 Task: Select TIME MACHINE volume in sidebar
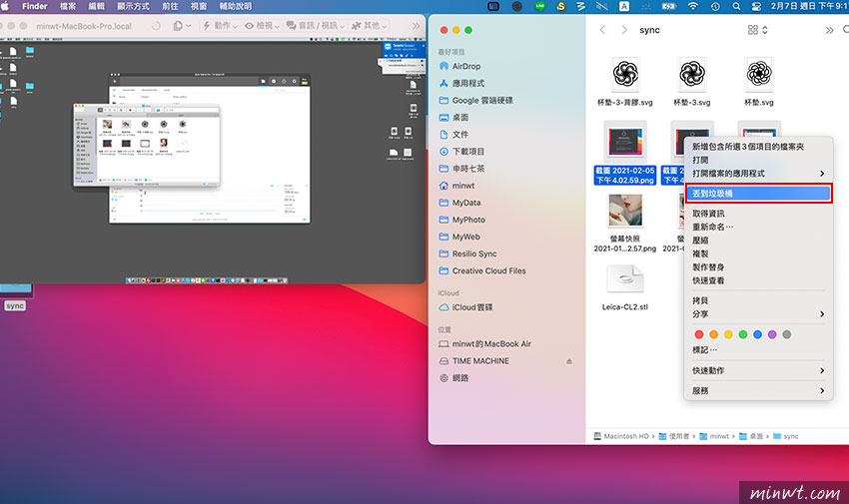474,360
